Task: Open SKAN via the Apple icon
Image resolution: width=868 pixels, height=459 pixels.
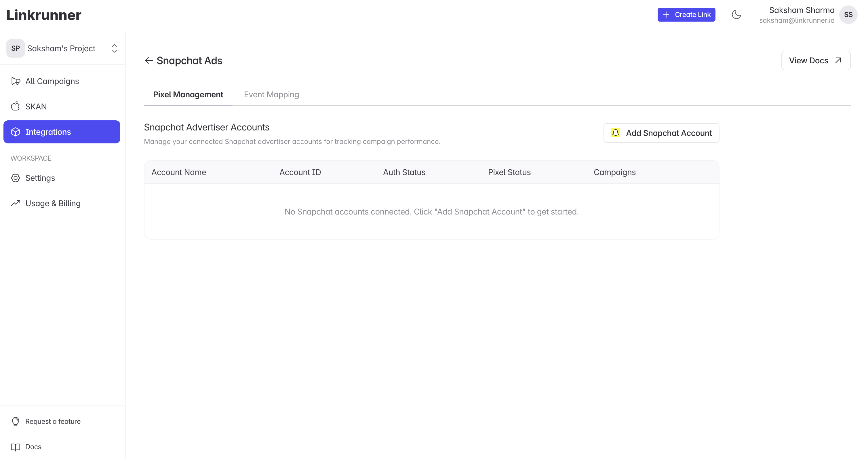Action: [x=16, y=106]
